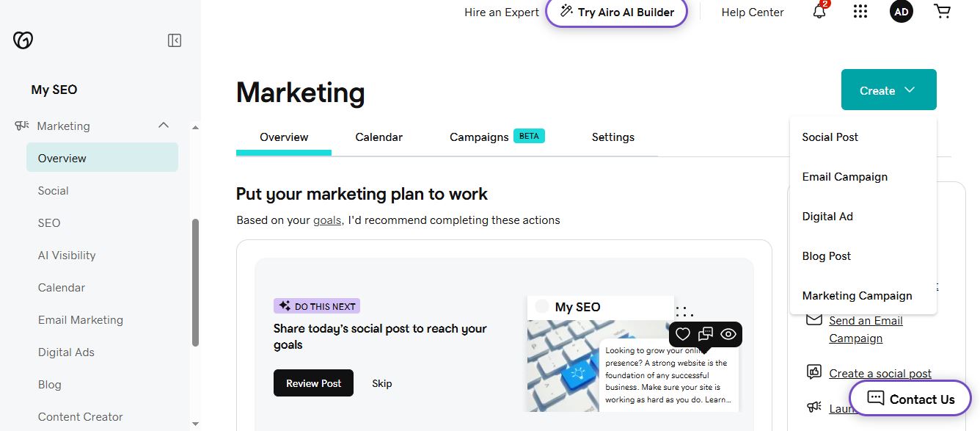Collapse the sidebar panel icon
The image size is (980, 431).
[x=175, y=40]
